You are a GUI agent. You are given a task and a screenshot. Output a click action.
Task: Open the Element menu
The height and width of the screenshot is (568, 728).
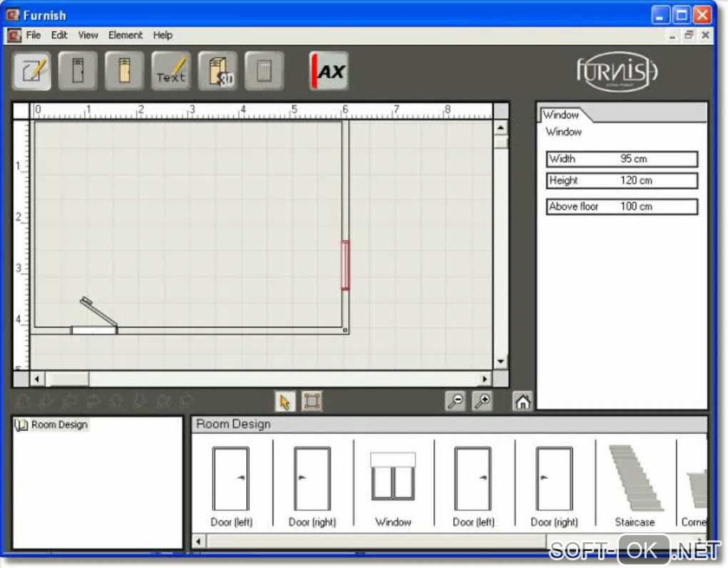point(126,35)
